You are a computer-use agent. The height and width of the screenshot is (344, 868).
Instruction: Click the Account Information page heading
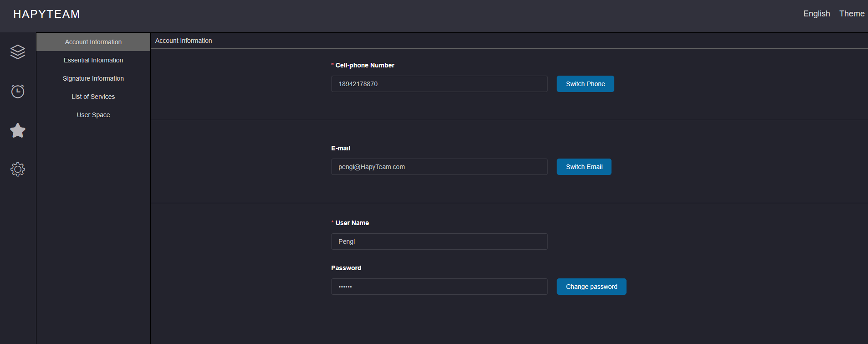click(x=184, y=41)
